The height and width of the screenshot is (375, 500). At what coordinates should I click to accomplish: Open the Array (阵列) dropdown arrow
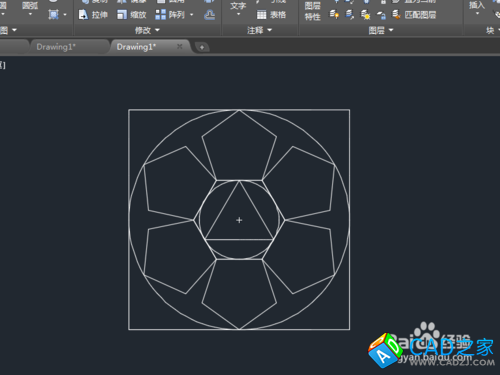tap(192, 15)
